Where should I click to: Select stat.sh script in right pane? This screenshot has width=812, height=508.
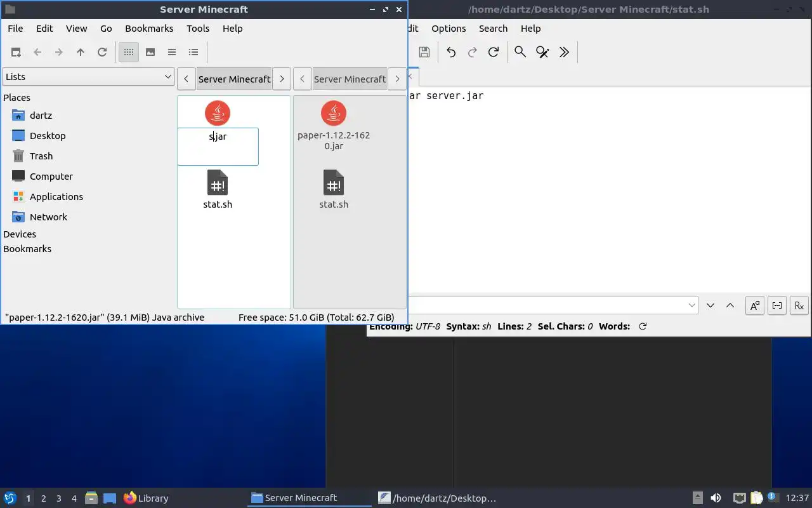334,189
